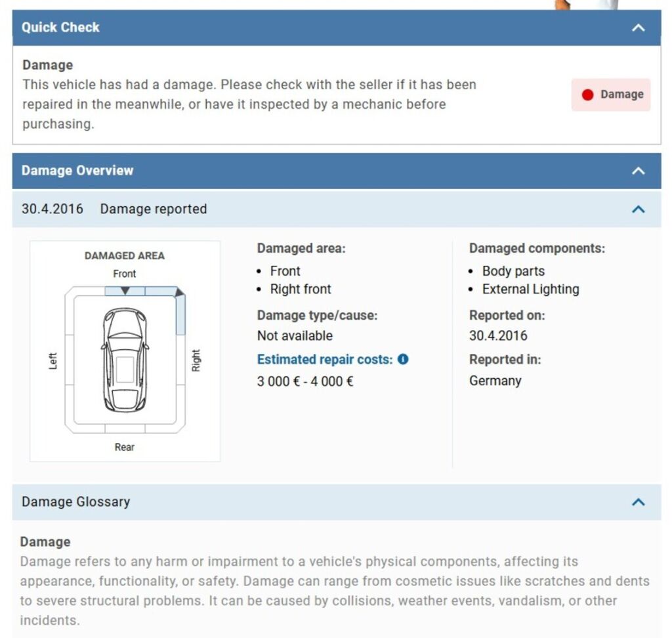Click the Damage Overview header title
Screen dimensions: 672x638
coord(77,171)
